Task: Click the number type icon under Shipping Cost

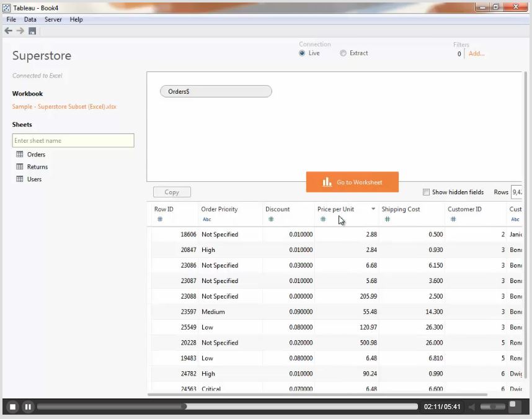Action: (x=387, y=219)
